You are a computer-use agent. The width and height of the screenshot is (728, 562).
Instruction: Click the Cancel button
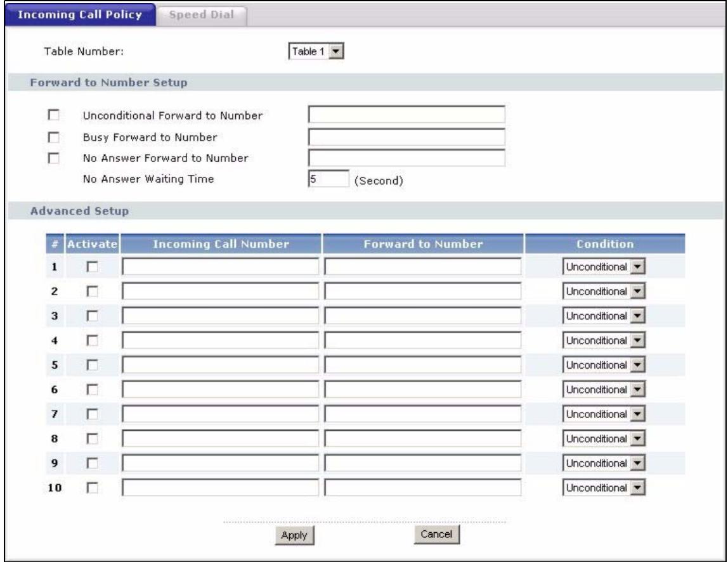(x=436, y=534)
